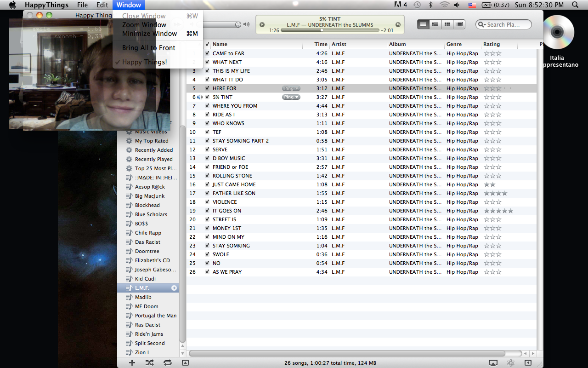Toggle checkbox for FATHER LIKE SON
Viewport: 588px width, 368px height.
(207, 193)
